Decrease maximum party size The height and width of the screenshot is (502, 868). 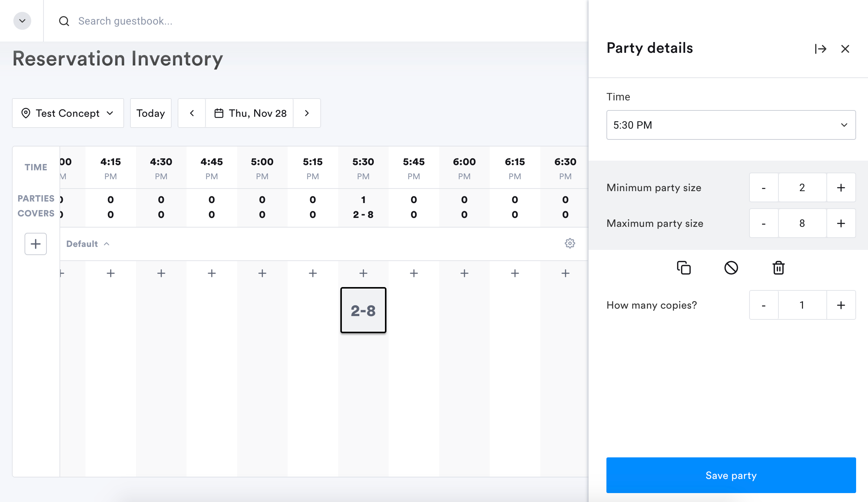(x=764, y=223)
